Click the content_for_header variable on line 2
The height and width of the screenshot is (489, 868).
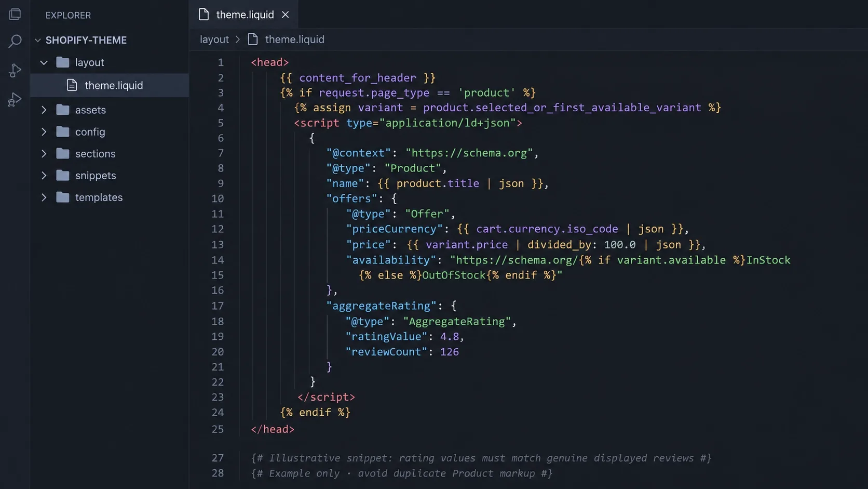coord(358,78)
